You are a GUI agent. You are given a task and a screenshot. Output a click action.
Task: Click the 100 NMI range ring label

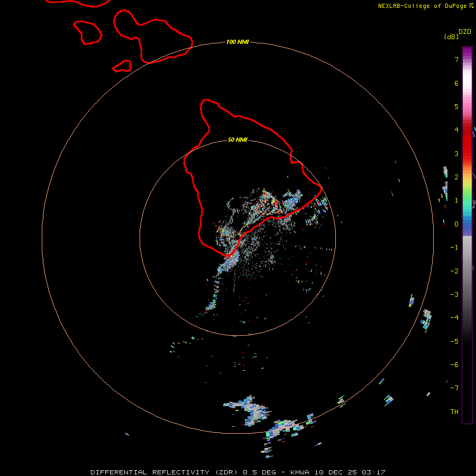(237, 42)
